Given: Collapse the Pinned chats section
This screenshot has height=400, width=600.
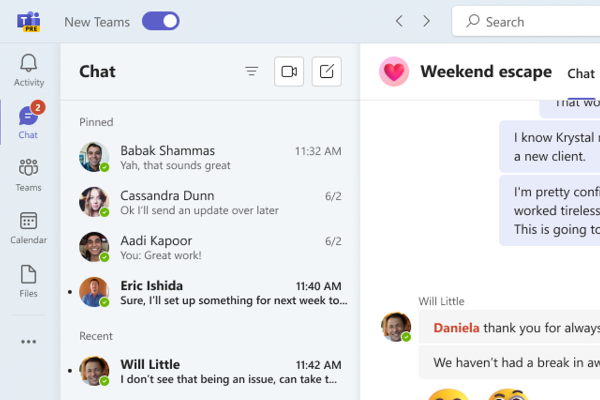Looking at the screenshot, I should 96,122.
